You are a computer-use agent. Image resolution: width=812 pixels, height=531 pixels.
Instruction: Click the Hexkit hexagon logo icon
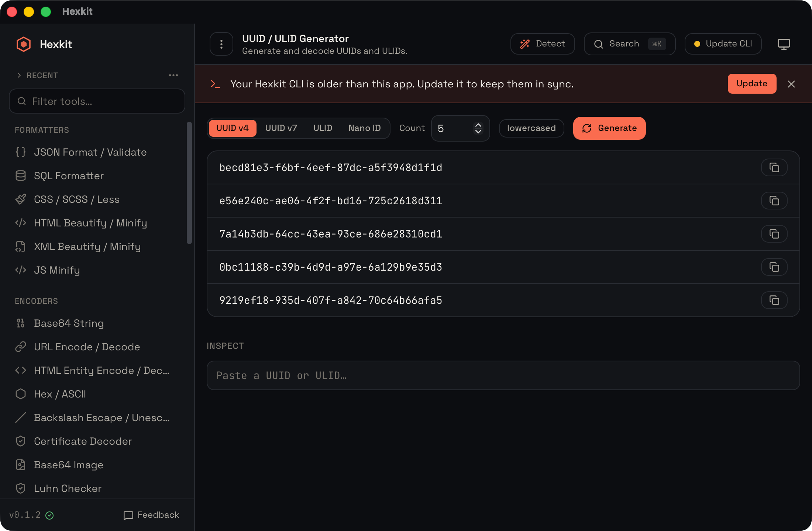coord(24,44)
